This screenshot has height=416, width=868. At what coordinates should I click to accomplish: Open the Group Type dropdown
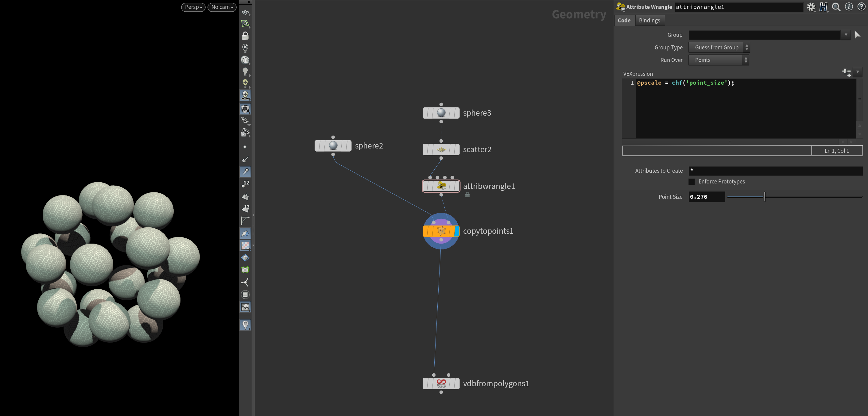coord(719,48)
